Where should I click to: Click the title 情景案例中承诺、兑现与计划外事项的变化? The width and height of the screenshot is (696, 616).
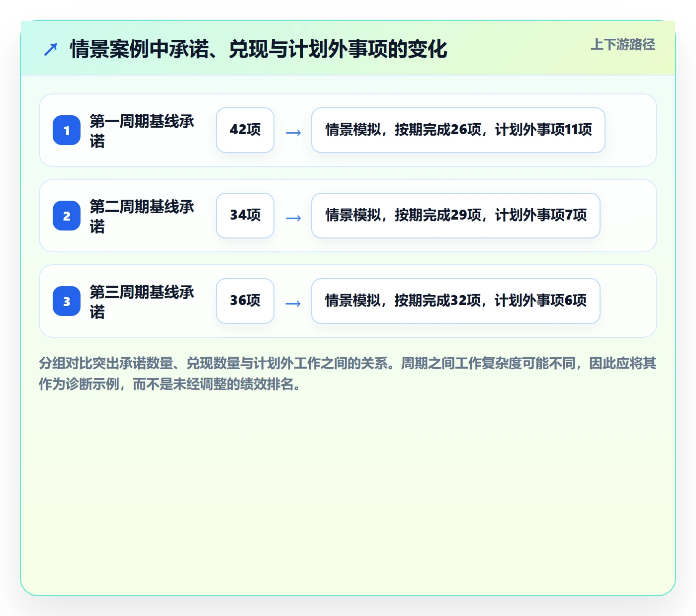(259, 49)
